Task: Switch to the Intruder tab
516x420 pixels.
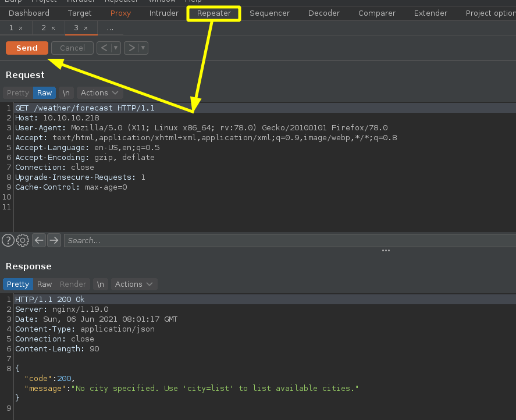Action: pos(163,13)
